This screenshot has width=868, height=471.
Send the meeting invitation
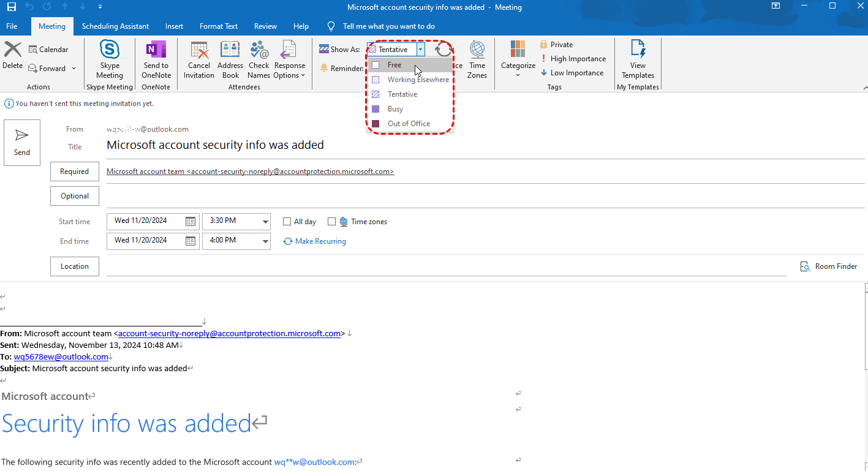[x=22, y=143]
